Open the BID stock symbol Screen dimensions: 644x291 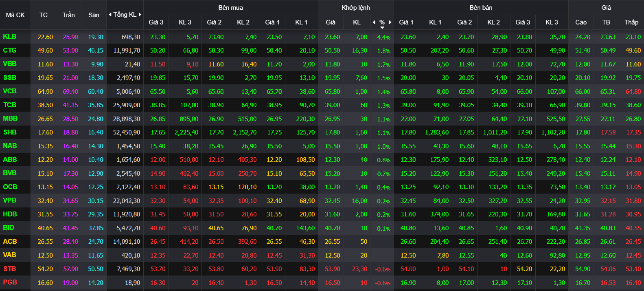(x=9, y=228)
